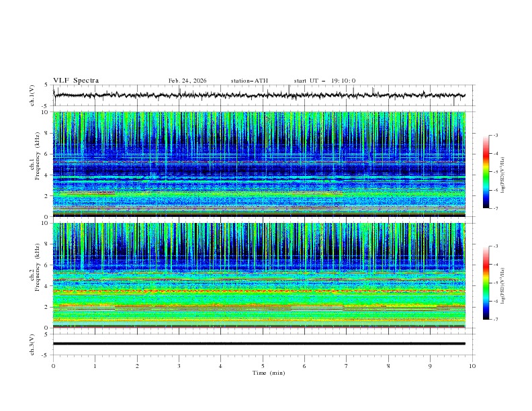Click time axis tick label '6'
532x411 pixels.
pyautogui.click(x=304, y=366)
